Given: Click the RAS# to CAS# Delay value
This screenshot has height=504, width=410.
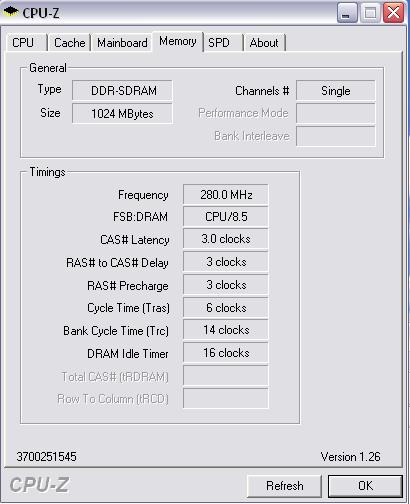Looking at the screenshot, I should click(226, 262).
